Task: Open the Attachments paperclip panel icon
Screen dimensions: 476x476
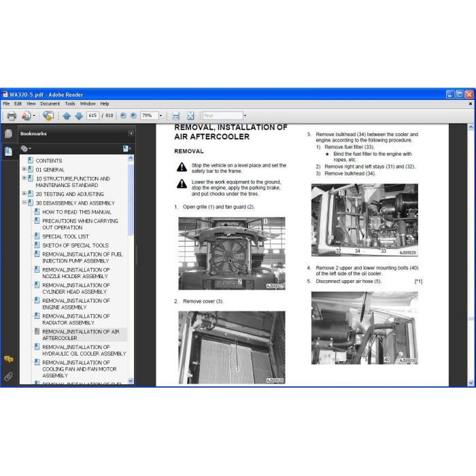Action: (8, 377)
